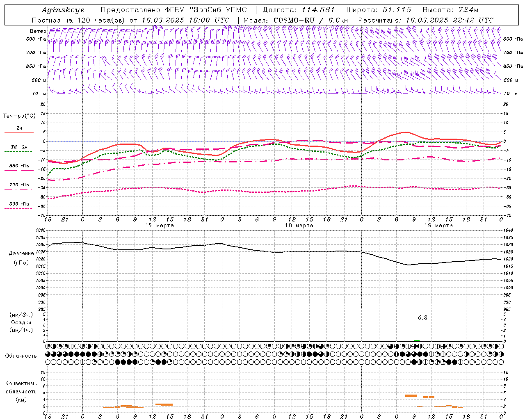Select the left 500 м wind level label
525x420 pixels.
[x=39, y=80]
